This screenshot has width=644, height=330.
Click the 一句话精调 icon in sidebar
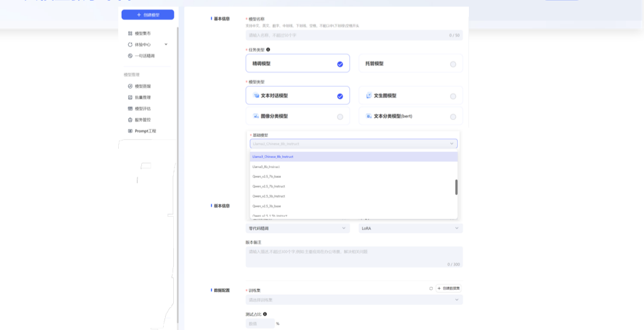point(130,56)
